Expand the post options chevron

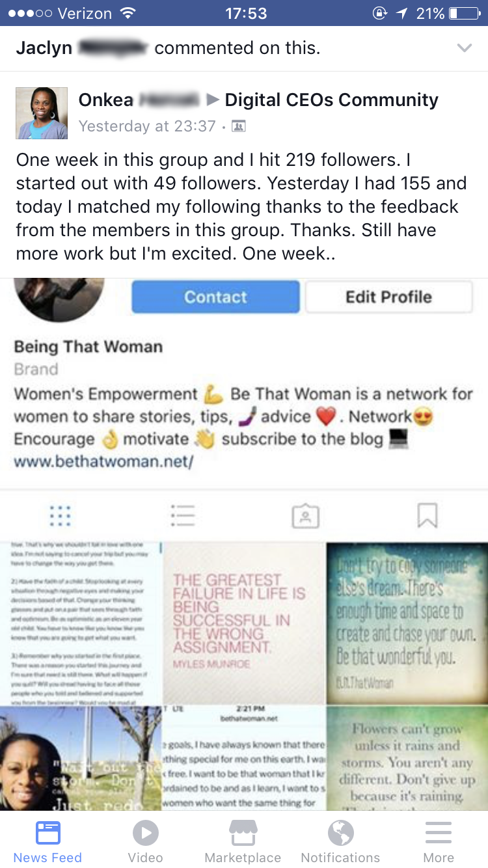click(x=464, y=48)
